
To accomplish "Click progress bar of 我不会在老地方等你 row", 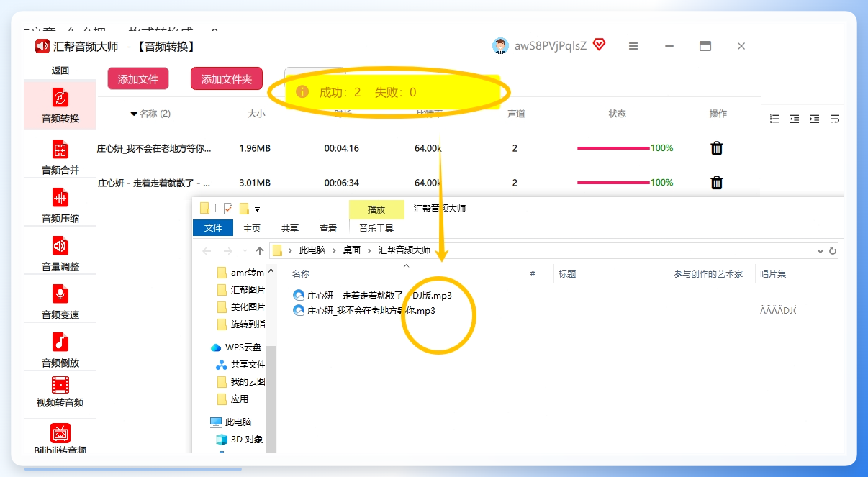I will tap(613, 148).
